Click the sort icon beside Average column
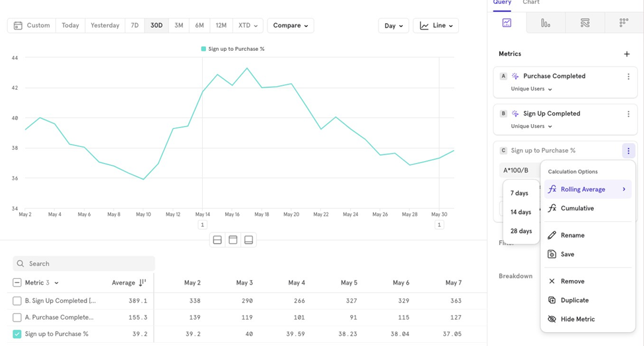This screenshot has width=644, height=346. (x=142, y=283)
